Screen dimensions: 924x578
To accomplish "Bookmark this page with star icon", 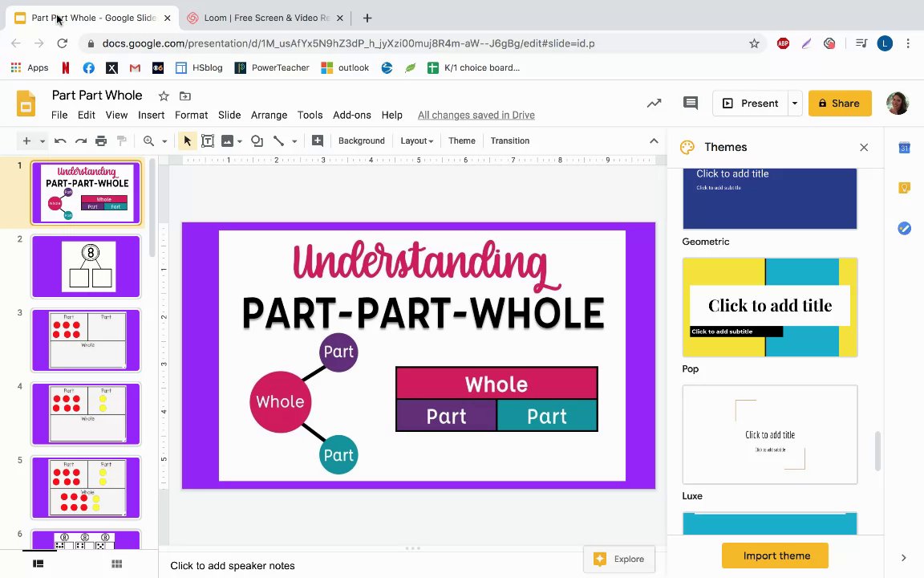I will (x=754, y=43).
